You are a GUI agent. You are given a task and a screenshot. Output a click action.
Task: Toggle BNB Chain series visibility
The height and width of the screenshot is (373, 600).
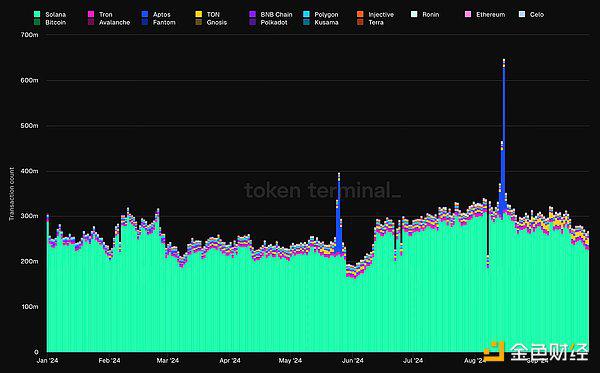(271, 14)
